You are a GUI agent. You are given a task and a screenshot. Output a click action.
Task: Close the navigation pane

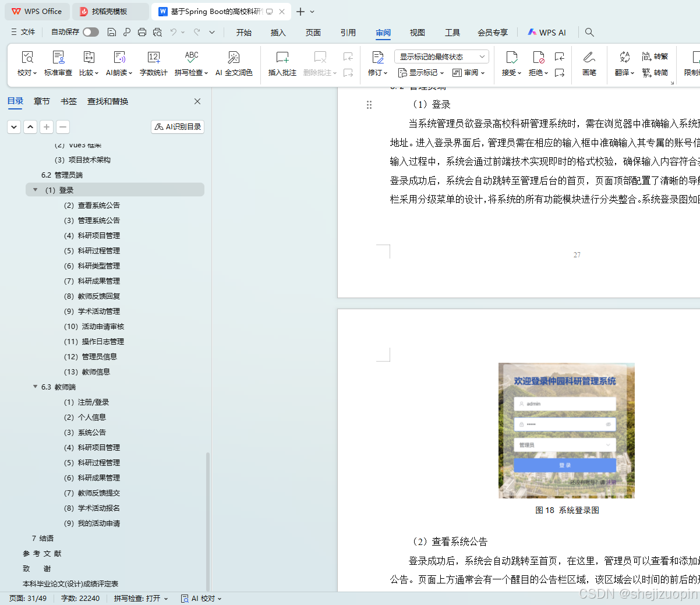pyautogui.click(x=197, y=101)
